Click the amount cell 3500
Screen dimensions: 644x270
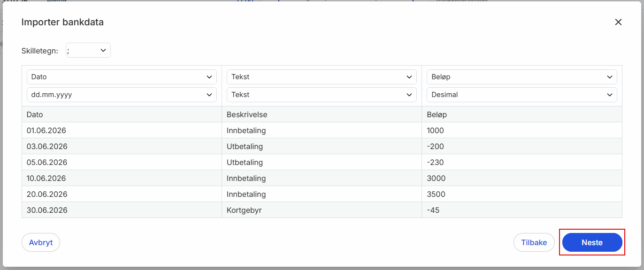pos(522,194)
